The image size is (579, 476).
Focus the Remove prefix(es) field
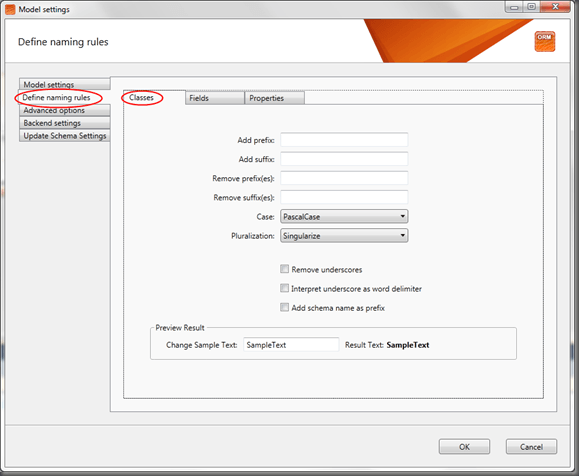[344, 178]
